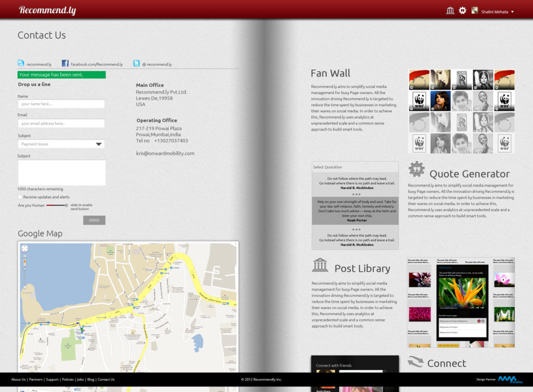
Task: Open the Shalini Mehata user dropdown
Action: tap(497, 11)
